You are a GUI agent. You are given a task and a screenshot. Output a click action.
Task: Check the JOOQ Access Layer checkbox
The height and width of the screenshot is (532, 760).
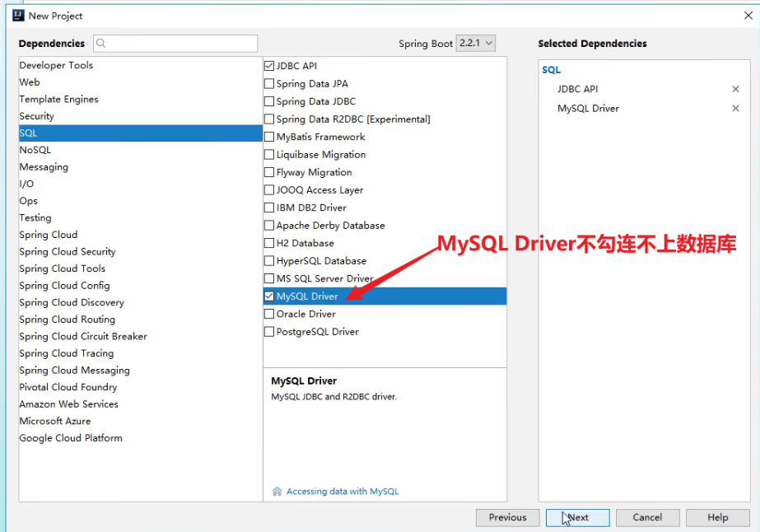(x=269, y=189)
